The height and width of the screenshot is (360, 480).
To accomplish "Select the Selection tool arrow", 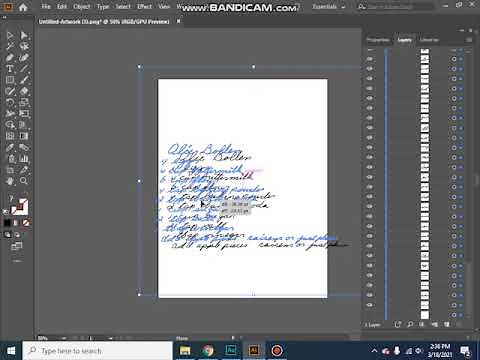I will pos(10,35).
